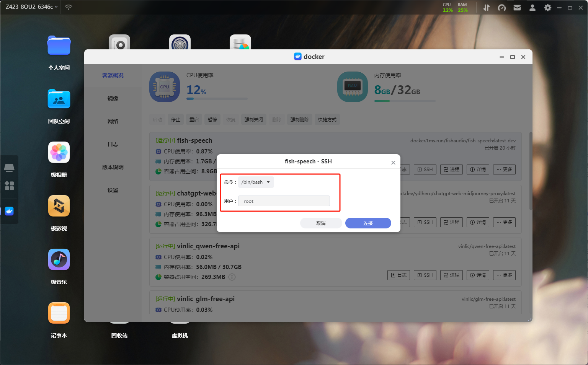Click the Wi-Fi status icon in top bar
The width and height of the screenshot is (588, 365).
69,7
